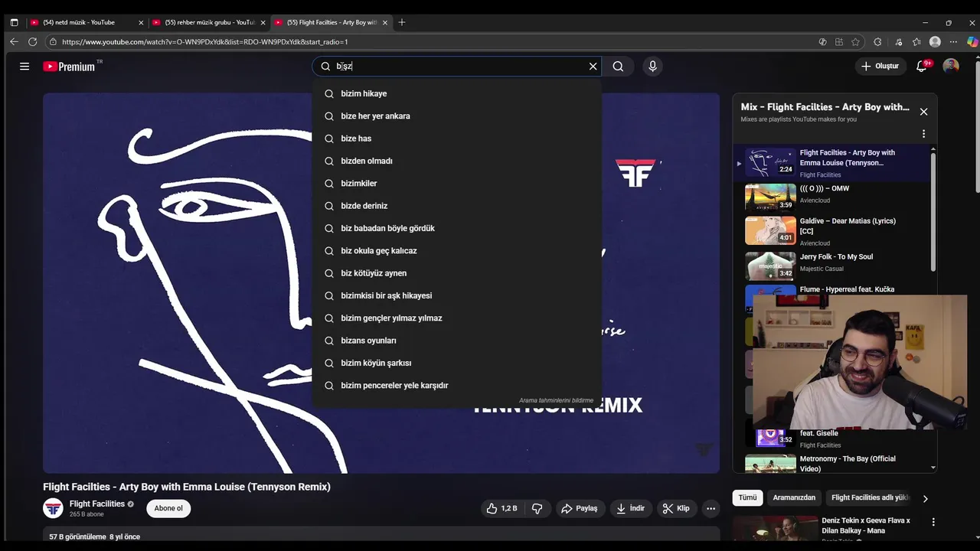
Task: Pick suggestion 'bizimkiler'
Action: 456,184
